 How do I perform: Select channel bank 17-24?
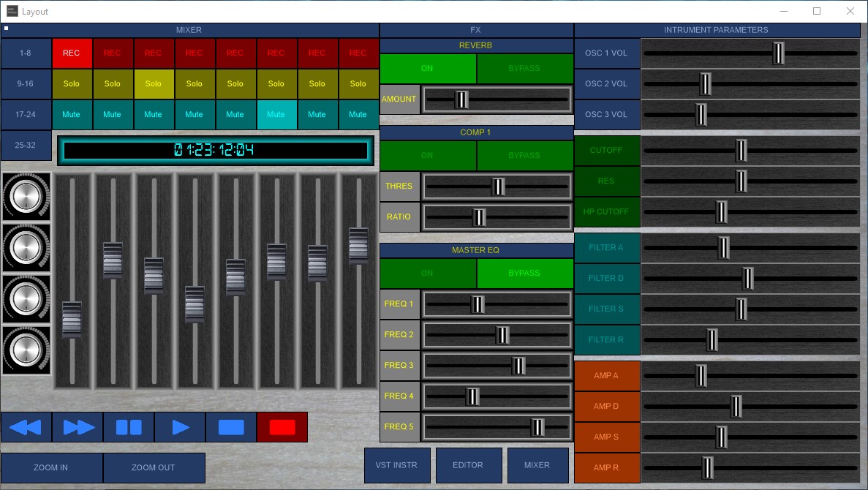(26, 114)
